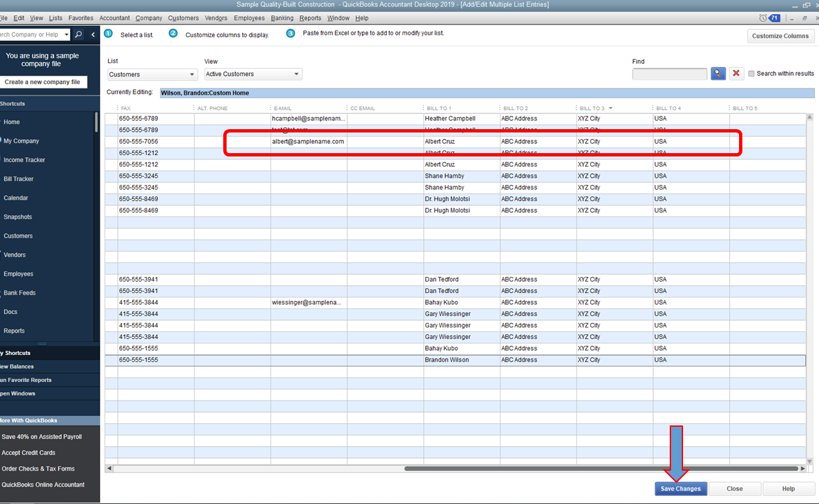
Task: Open Bank Feeds shortcut
Action: 19,293
